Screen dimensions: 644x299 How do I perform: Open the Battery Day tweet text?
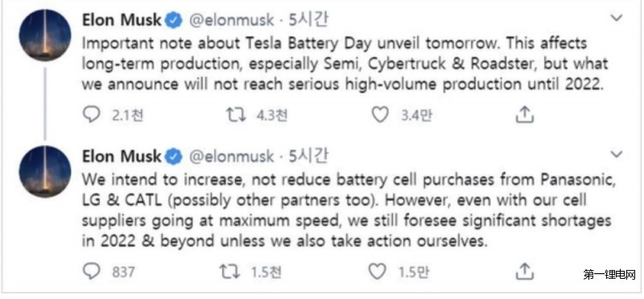point(345,64)
